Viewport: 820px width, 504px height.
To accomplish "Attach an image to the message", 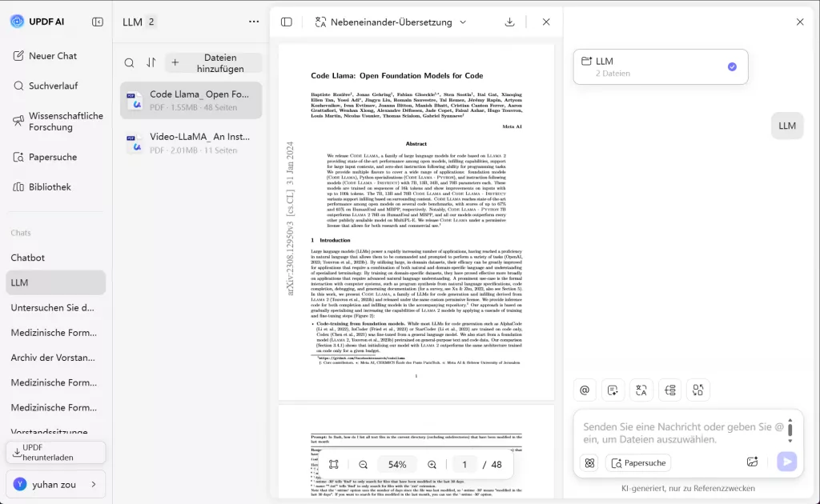I will (752, 462).
